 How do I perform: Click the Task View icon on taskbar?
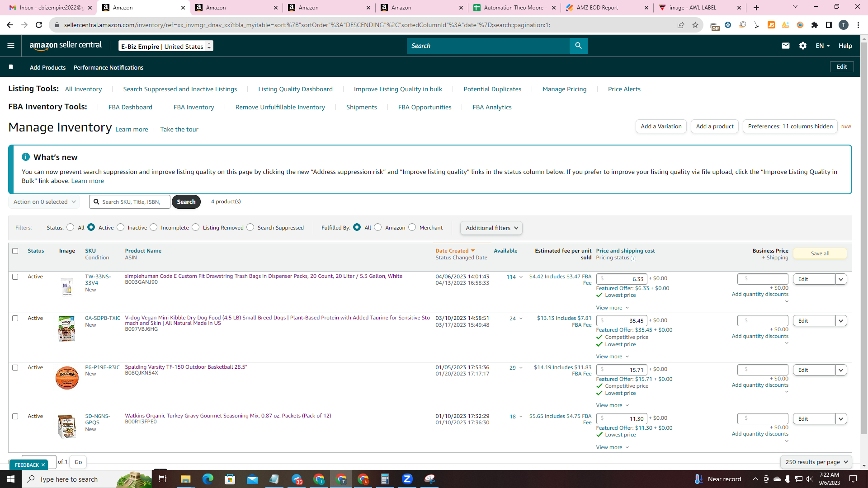pos(163,479)
